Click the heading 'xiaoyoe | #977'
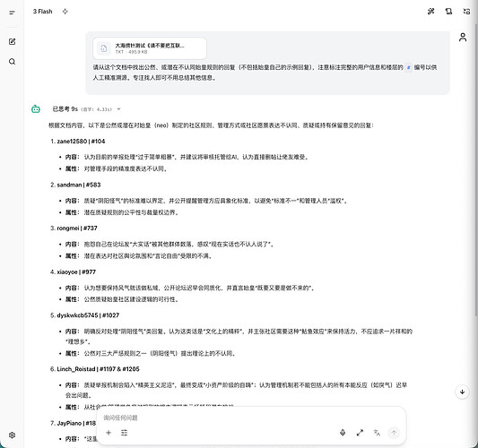Screen dimensions: 478x448 76,272
